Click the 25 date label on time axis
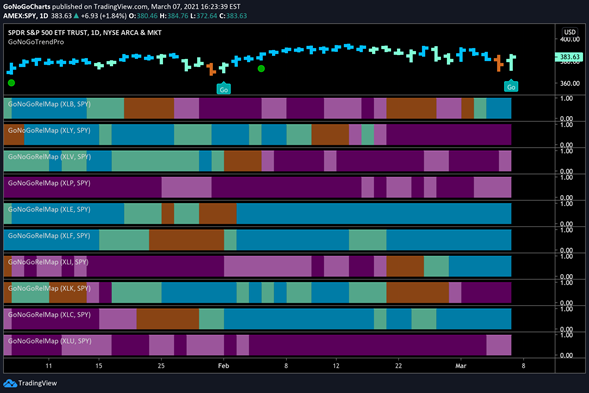The image size is (589, 393). [x=161, y=366]
